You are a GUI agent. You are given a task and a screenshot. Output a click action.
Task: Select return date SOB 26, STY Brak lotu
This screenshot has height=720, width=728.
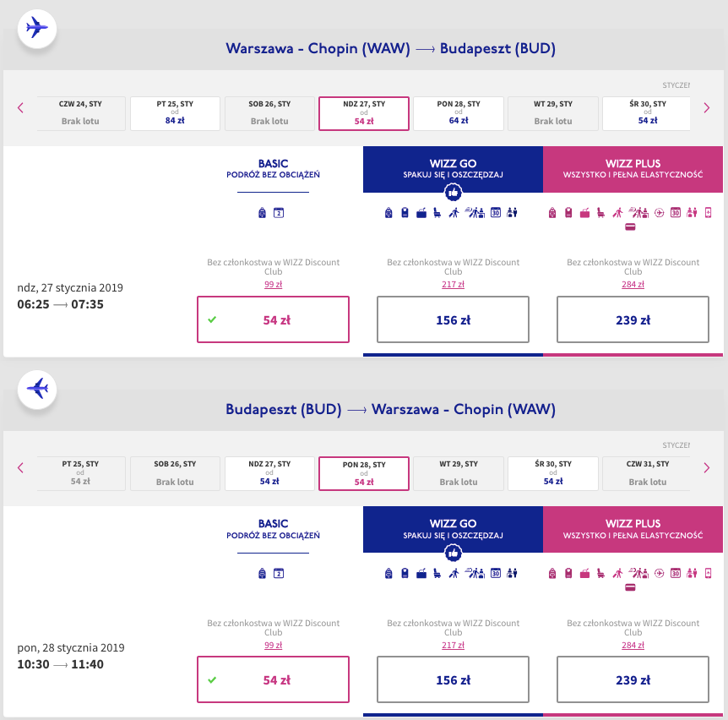point(175,473)
